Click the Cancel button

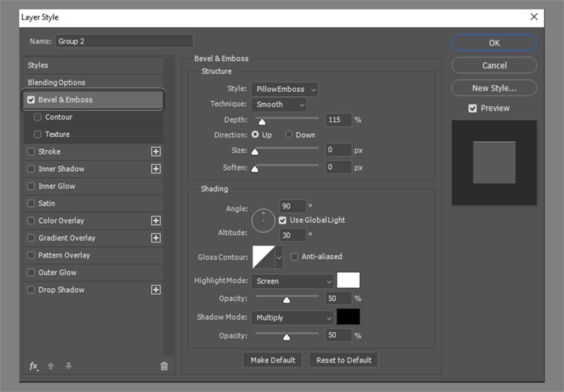tap(494, 66)
